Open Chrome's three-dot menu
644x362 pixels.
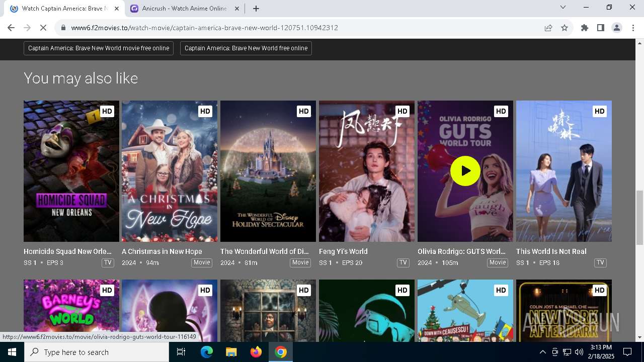pos(633,28)
